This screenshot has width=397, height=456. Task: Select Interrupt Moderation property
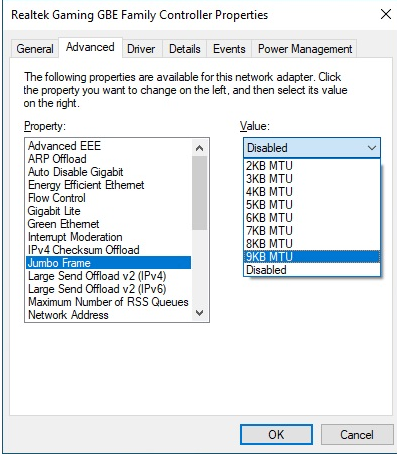(108, 237)
